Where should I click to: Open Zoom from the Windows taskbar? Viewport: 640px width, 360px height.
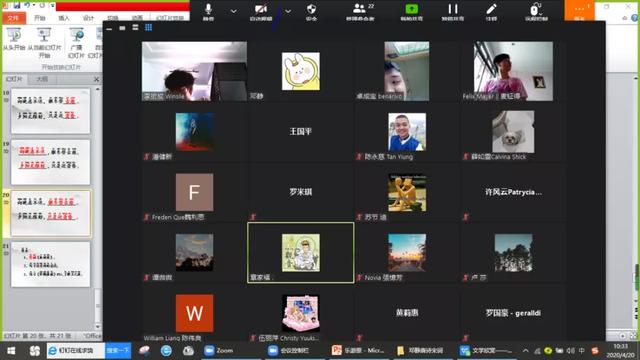coord(219,351)
